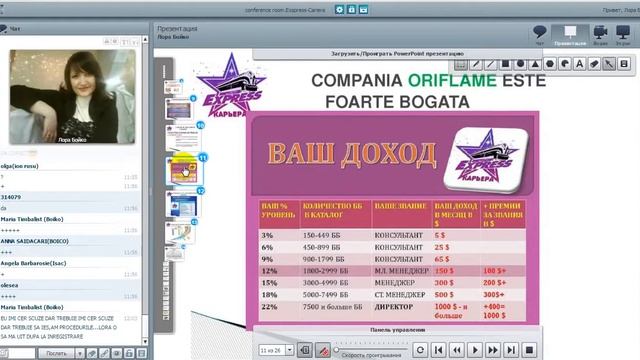Select chat user Maria Timbalist (Boiko) first entry
The width and height of the screenshot is (640, 360).
click(32, 219)
